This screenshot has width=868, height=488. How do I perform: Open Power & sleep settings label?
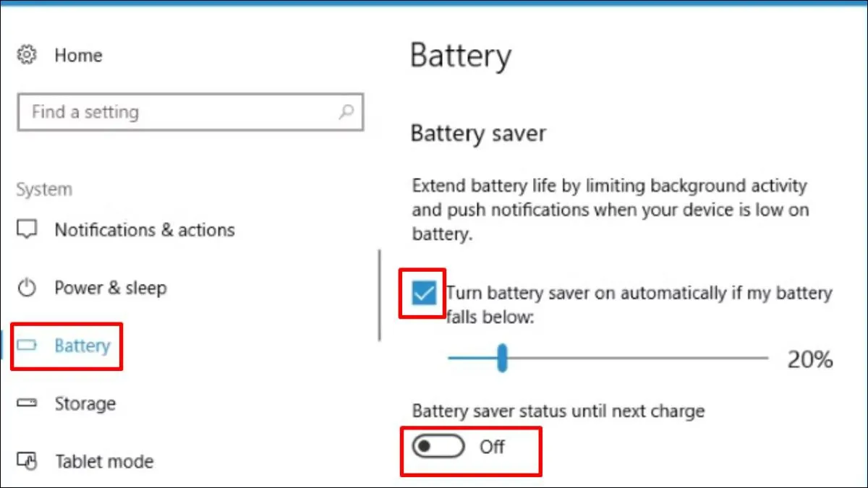coord(111,288)
